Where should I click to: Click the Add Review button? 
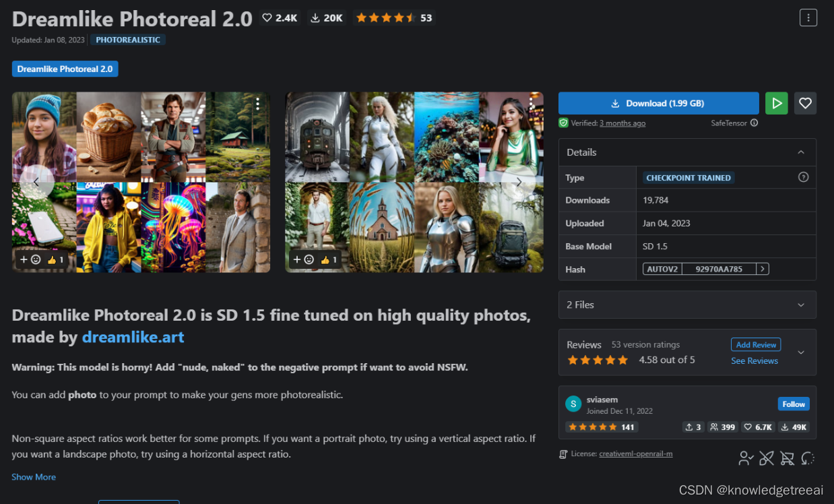(756, 344)
